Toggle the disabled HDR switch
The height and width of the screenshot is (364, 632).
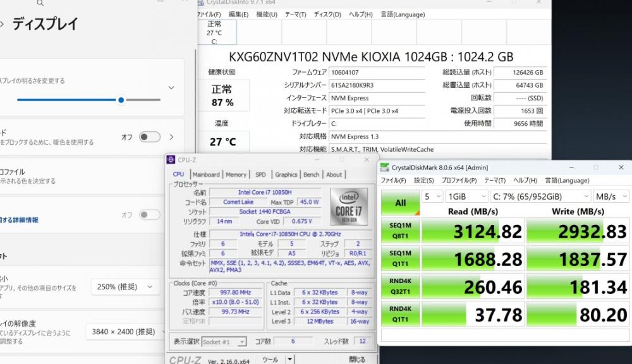(149, 215)
